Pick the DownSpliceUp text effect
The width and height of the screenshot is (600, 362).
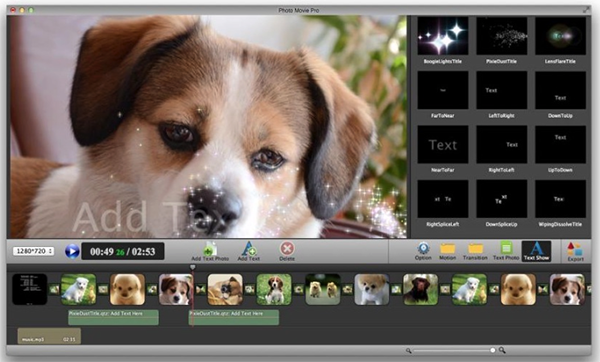[502, 199]
